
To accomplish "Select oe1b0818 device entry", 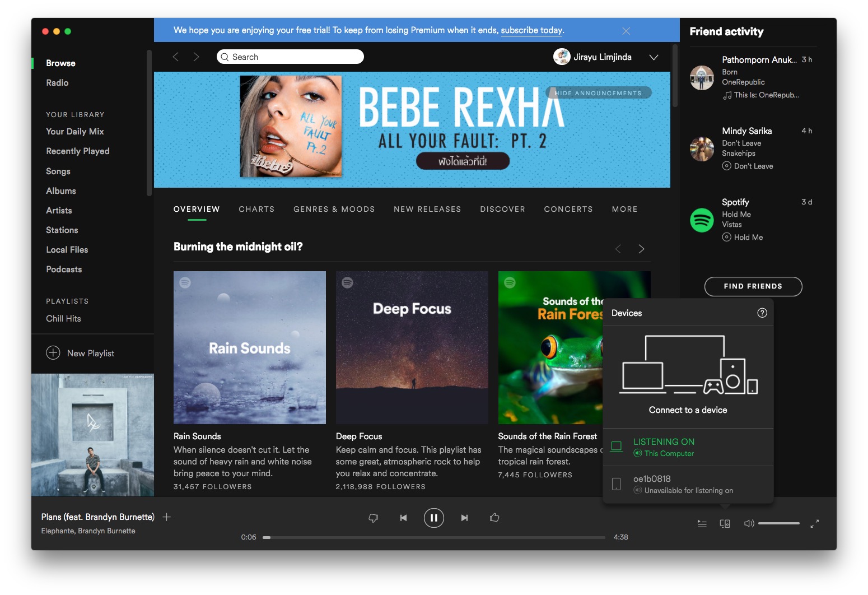I will 688,484.
